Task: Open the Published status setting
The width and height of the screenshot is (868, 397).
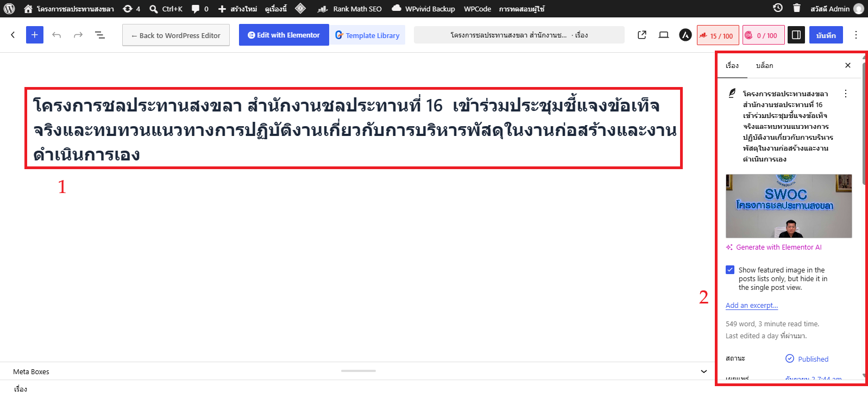Action: click(x=807, y=358)
